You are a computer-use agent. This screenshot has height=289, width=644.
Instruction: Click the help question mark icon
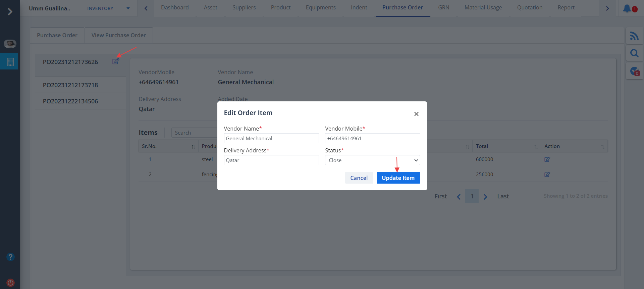click(x=10, y=257)
